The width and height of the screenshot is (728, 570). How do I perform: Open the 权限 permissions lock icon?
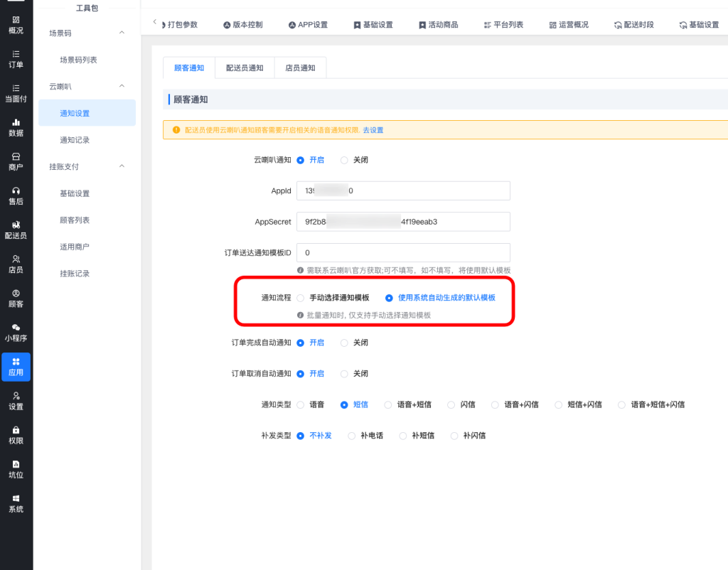click(16, 430)
